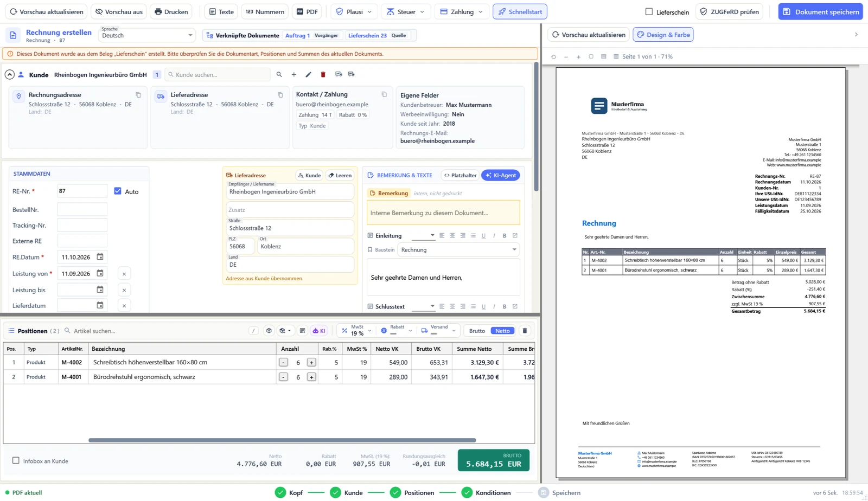Screen dimensions: 868x501
Task: Delete positions with the trash icon
Action: (x=525, y=331)
